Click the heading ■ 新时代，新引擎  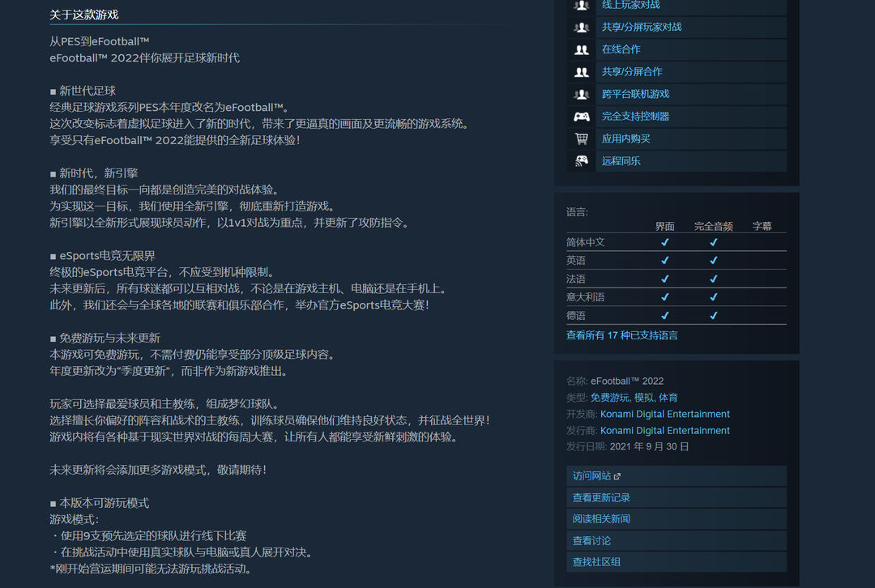click(94, 173)
